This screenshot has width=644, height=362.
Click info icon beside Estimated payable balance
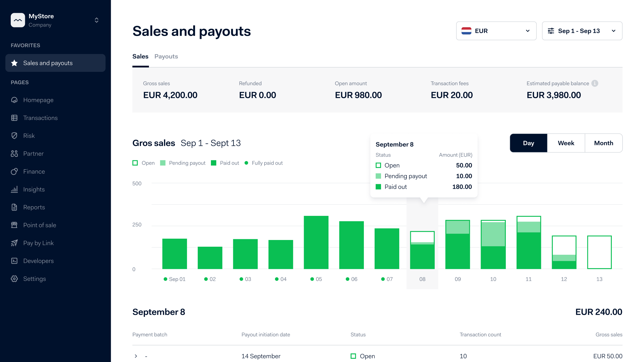coord(595,83)
